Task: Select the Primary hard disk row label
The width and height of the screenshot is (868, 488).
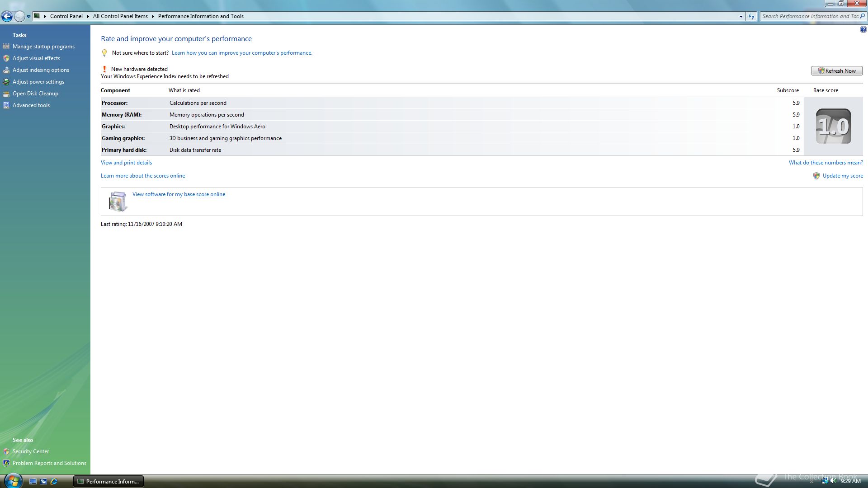Action: point(124,150)
